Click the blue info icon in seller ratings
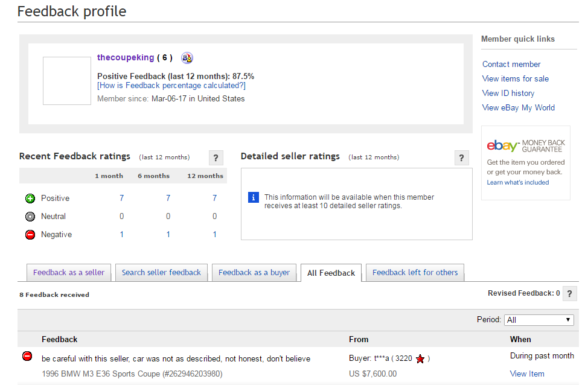The height and width of the screenshot is (385, 588). [254, 197]
